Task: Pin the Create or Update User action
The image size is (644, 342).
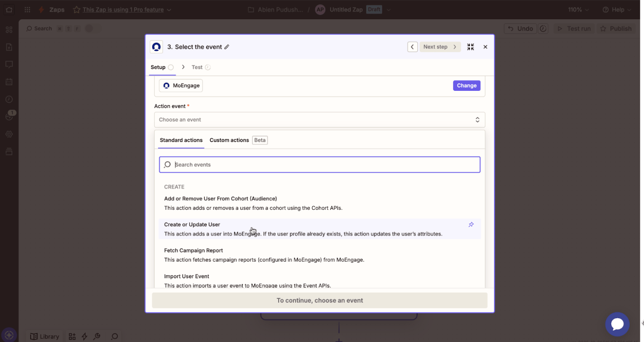Action: point(471,225)
